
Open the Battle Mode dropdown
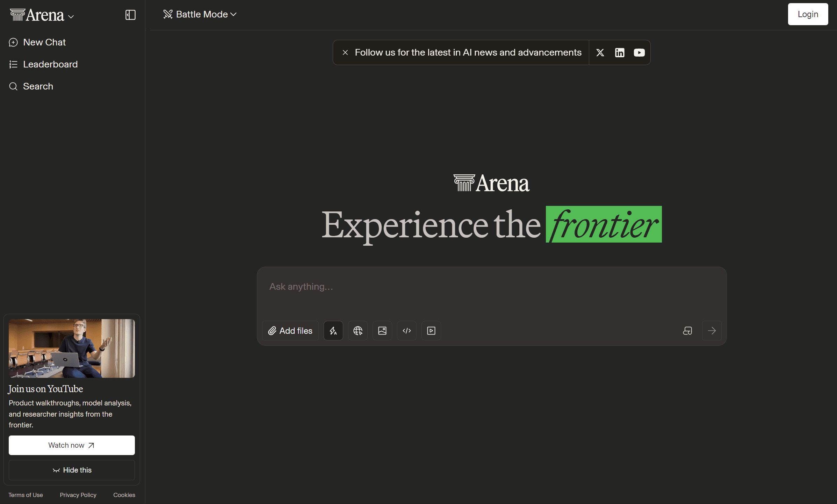[200, 14]
